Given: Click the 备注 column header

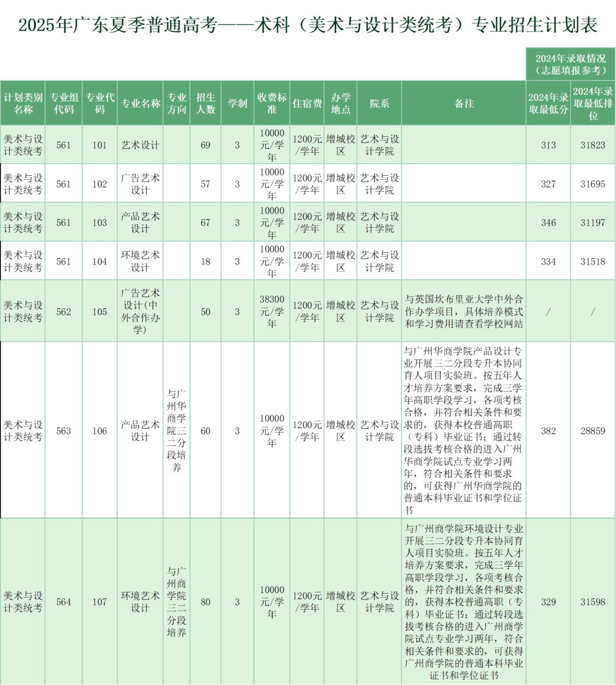Looking at the screenshot, I should tap(464, 103).
